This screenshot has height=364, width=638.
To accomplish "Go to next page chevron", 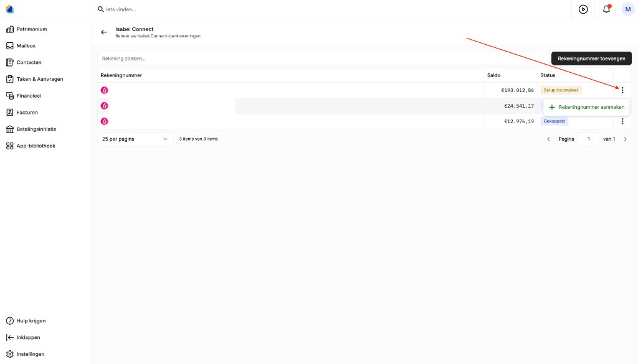I will (x=626, y=139).
